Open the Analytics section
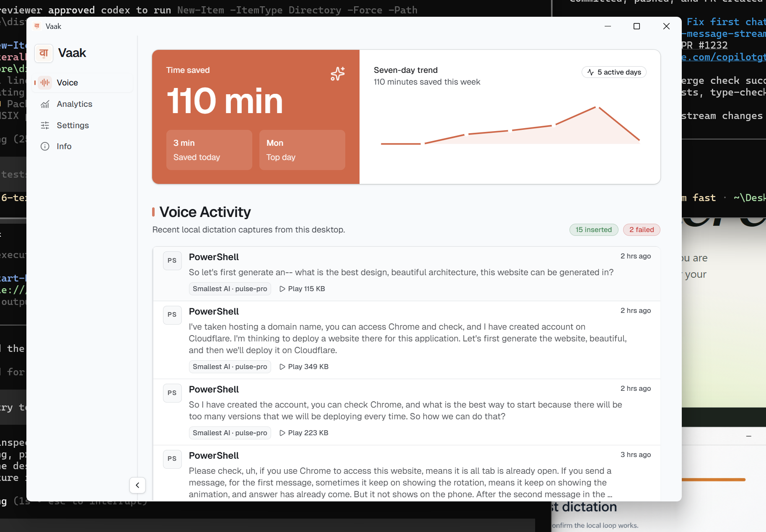 (x=83, y=104)
